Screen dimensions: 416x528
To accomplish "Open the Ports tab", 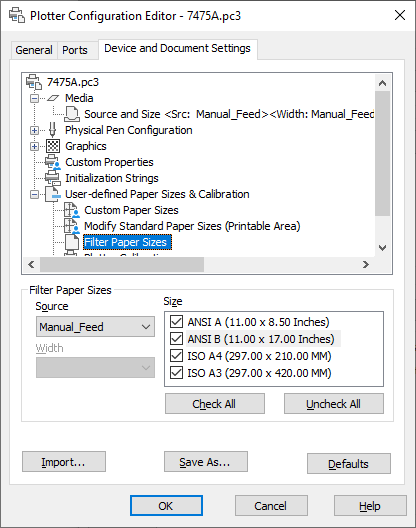I will coord(75,50).
